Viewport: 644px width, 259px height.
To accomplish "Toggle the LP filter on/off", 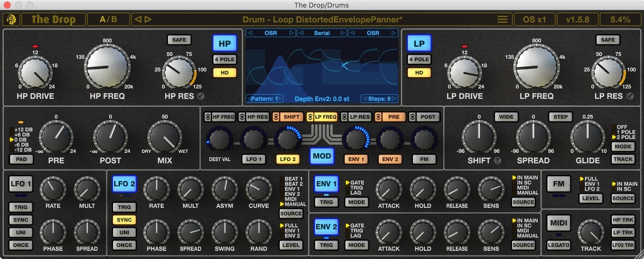I will coord(419,44).
